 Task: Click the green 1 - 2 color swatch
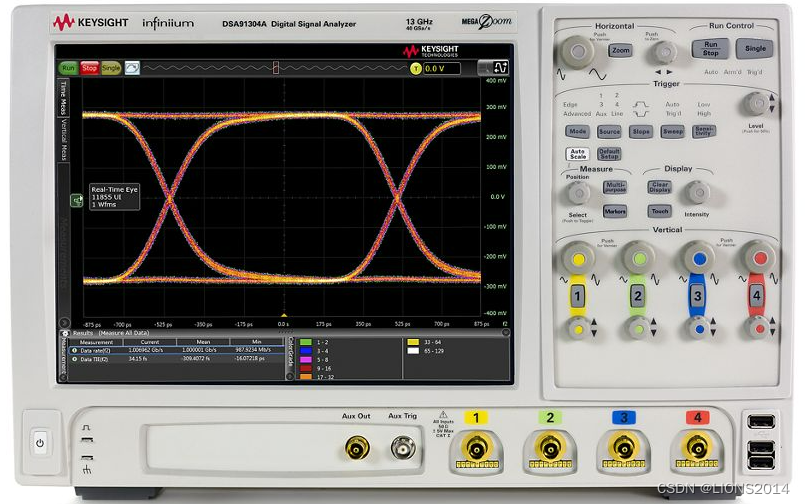pos(306,342)
